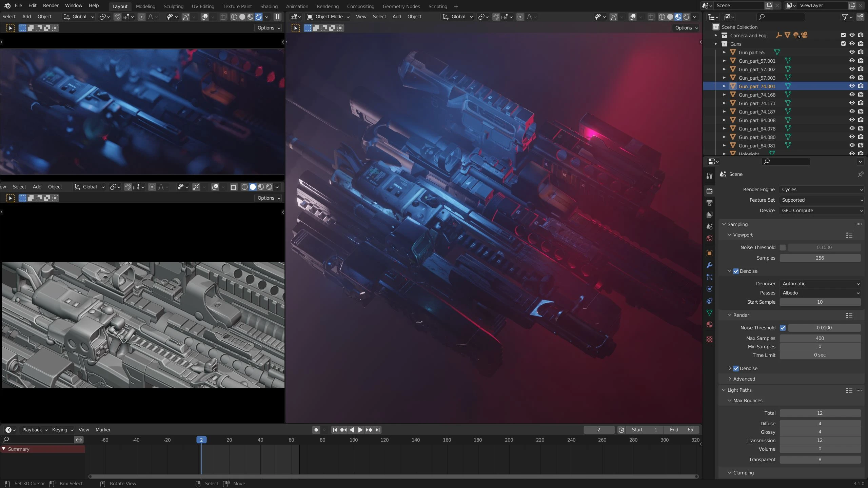Open the Physics Properties tab
The height and width of the screenshot is (488, 868).
point(709,289)
